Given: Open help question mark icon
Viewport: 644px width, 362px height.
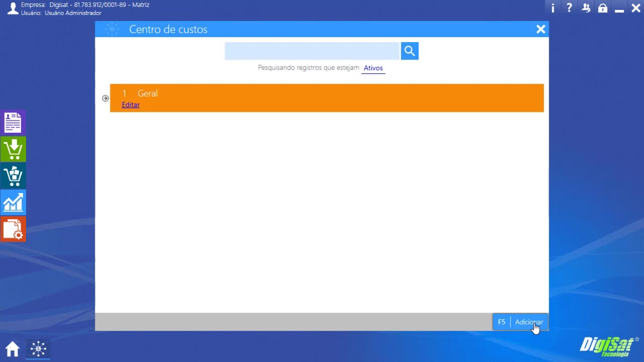Looking at the screenshot, I should click(x=569, y=8).
